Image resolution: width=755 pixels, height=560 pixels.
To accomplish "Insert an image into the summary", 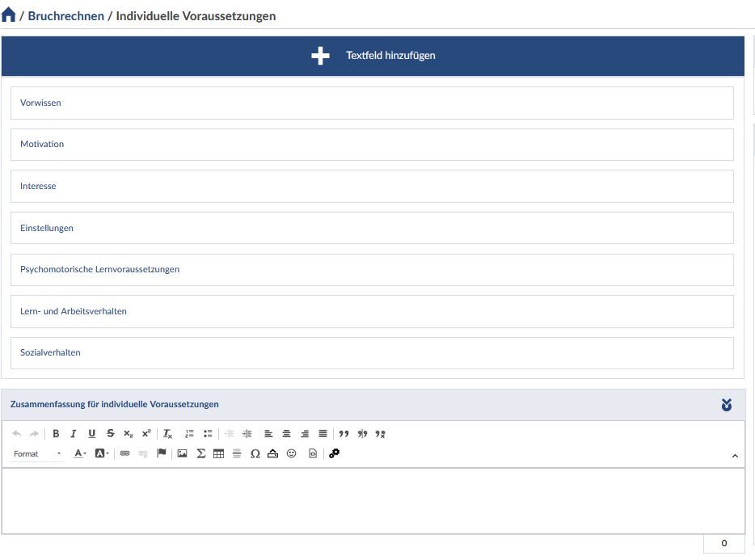I will 182,454.
